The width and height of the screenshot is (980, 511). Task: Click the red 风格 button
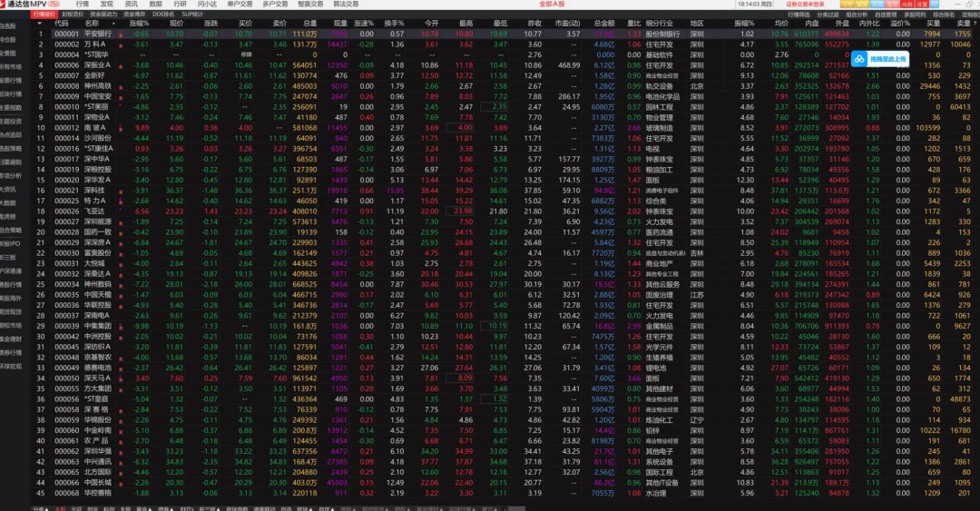(906, 4)
